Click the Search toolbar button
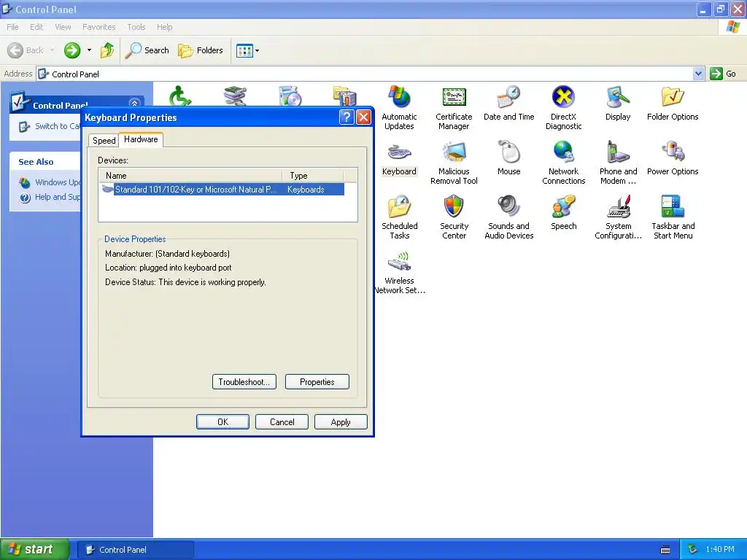747x560 pixels. click(x=147, y=50)
